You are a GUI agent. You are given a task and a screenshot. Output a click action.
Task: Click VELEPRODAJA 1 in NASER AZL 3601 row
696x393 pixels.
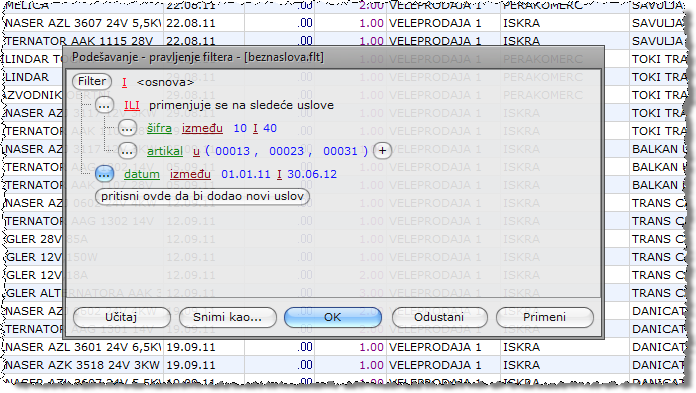[x=443, y=347]
